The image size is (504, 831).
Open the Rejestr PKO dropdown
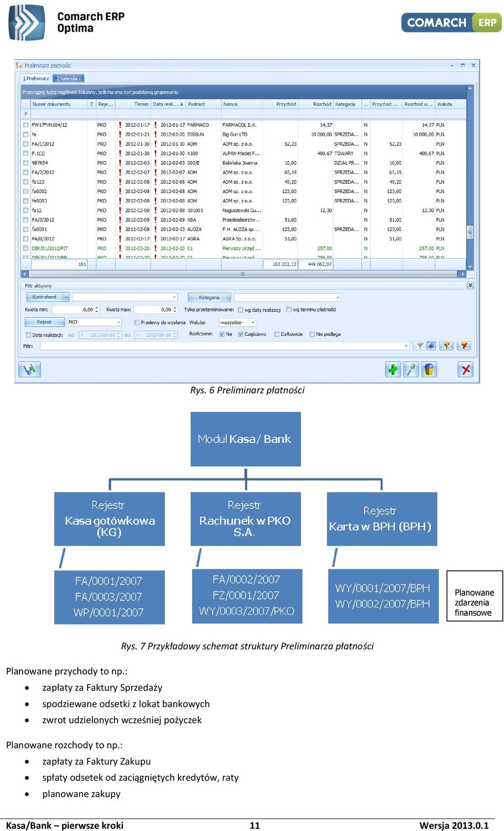(119, 322)
